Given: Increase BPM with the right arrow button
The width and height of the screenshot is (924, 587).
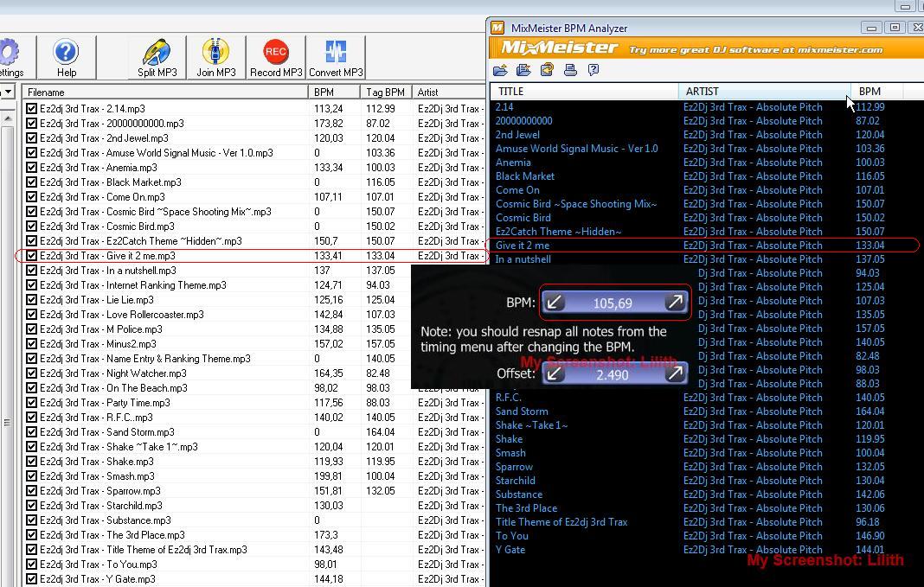Looking at the screenshot, I should pos(676,303).
